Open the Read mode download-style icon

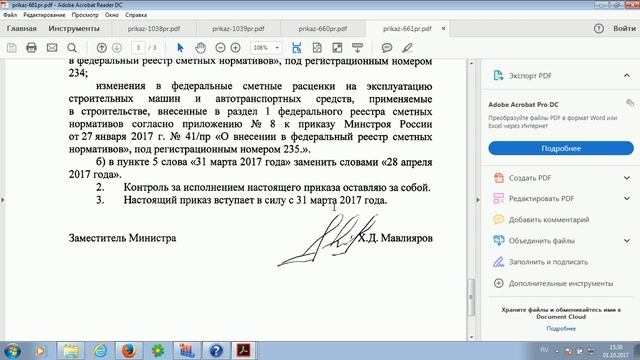coord(357,48)
